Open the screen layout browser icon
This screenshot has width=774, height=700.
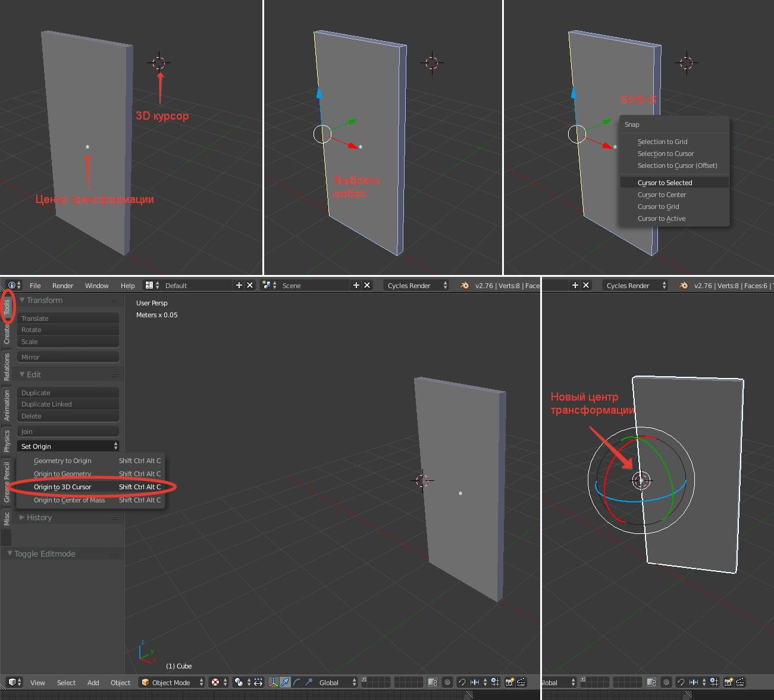click(148, 285)
